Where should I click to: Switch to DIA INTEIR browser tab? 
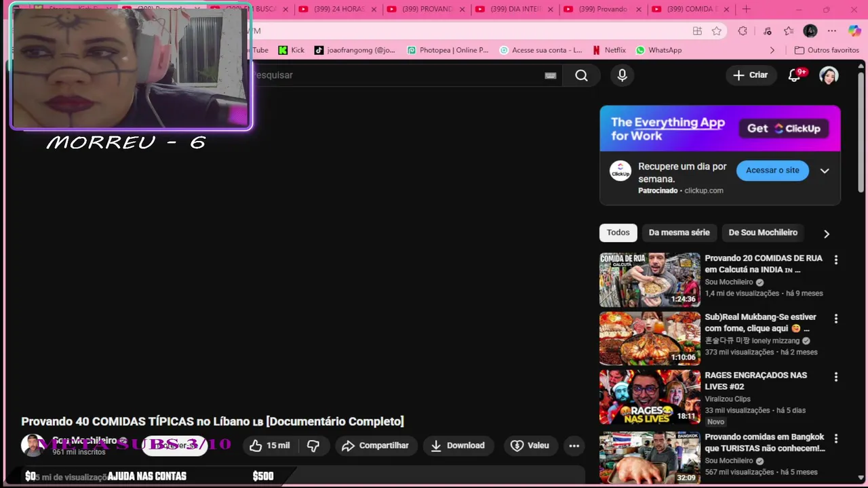click(514, 9)
